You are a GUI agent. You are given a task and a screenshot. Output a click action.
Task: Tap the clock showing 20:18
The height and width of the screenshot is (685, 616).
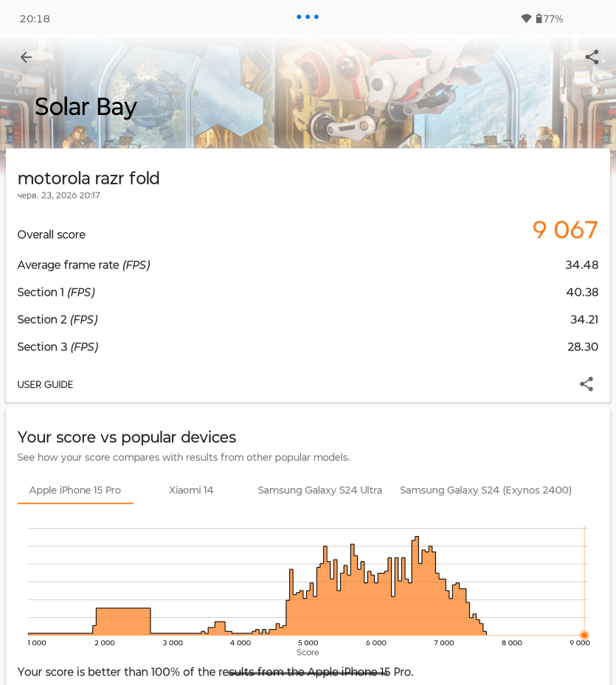(x=35, y=18)
